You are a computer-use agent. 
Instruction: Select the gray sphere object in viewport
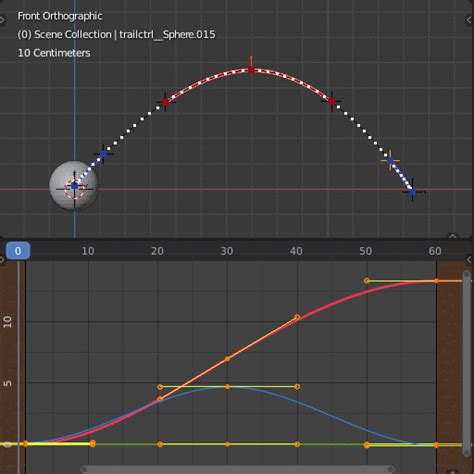point(74,186)
